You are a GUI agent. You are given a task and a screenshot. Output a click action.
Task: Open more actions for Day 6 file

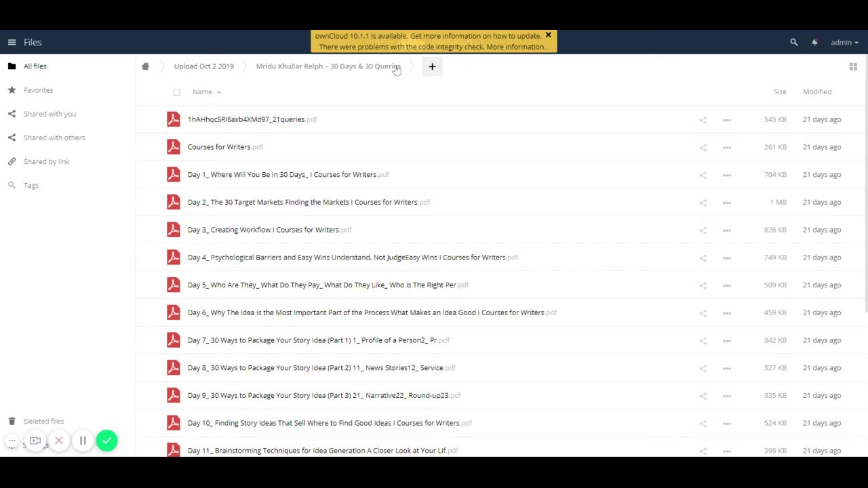click(x=727, y=313)
